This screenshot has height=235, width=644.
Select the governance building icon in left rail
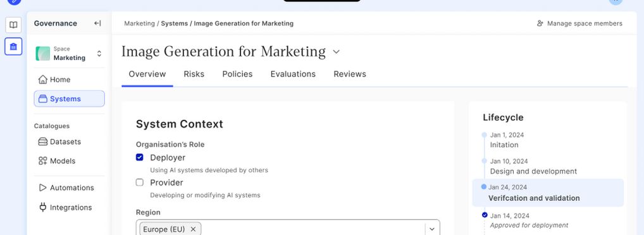click(13, 46)
